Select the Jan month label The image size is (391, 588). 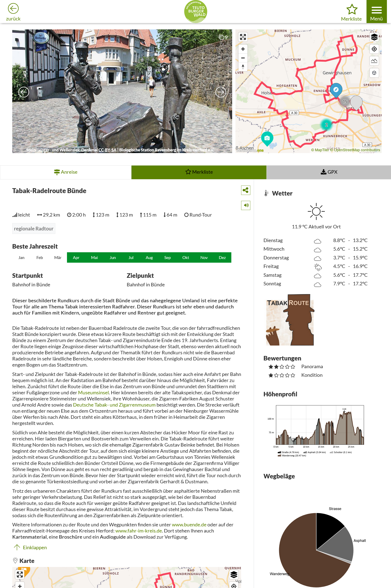(21, 258)
